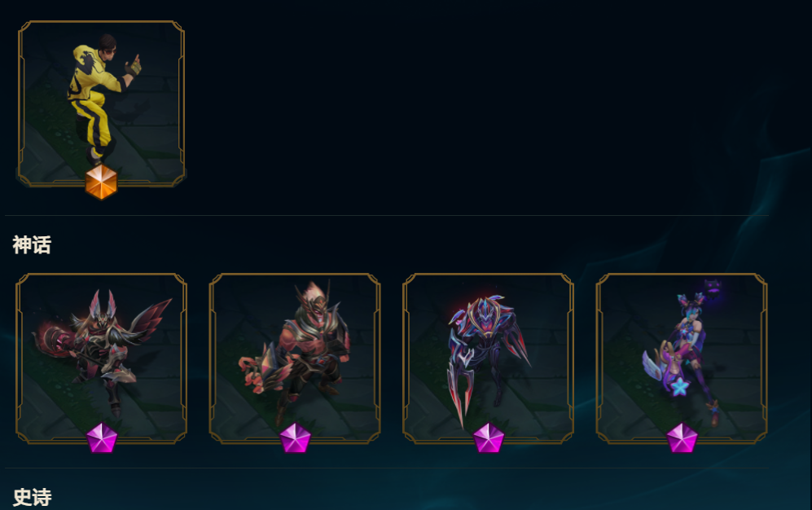
Task: Choose the dark blue clawed armor skin
Action: pyautogui.click(x=489, y=358)
